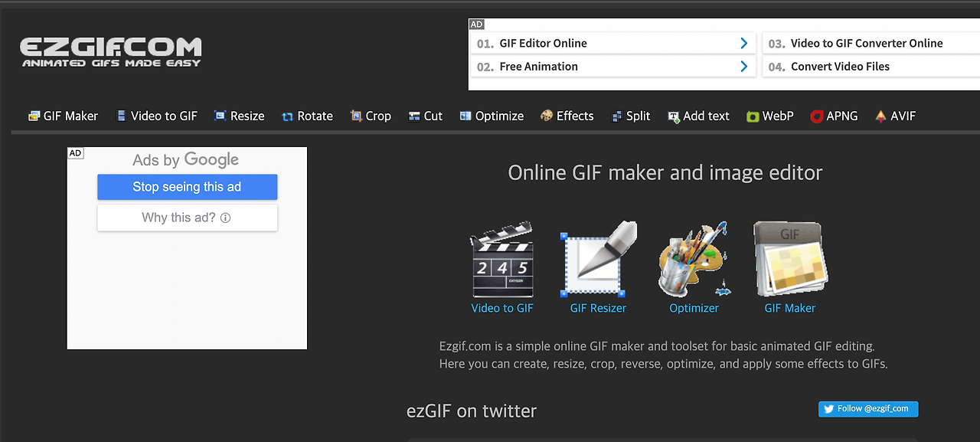Select Split in the navigation bar
Screen dimensions: 980x442
pos(631,116)
